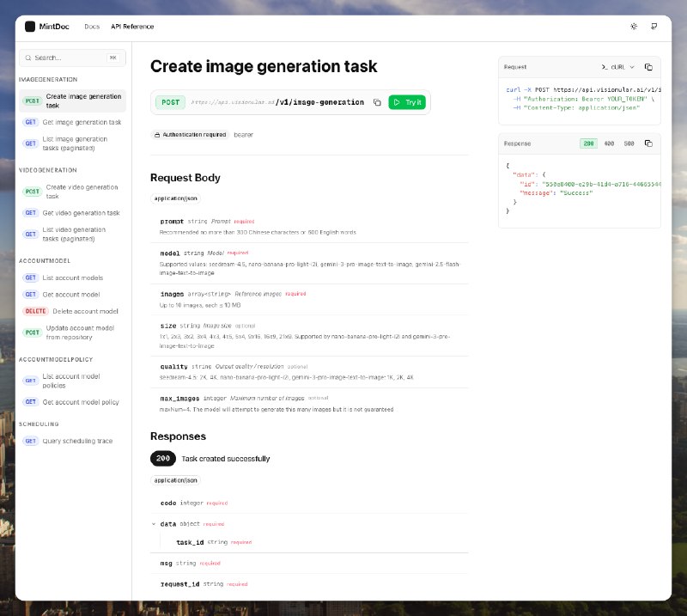Copy the endpoint URL with copy icon
The width and height of the screenshot is (687, 616).
(x=377, y=102)
